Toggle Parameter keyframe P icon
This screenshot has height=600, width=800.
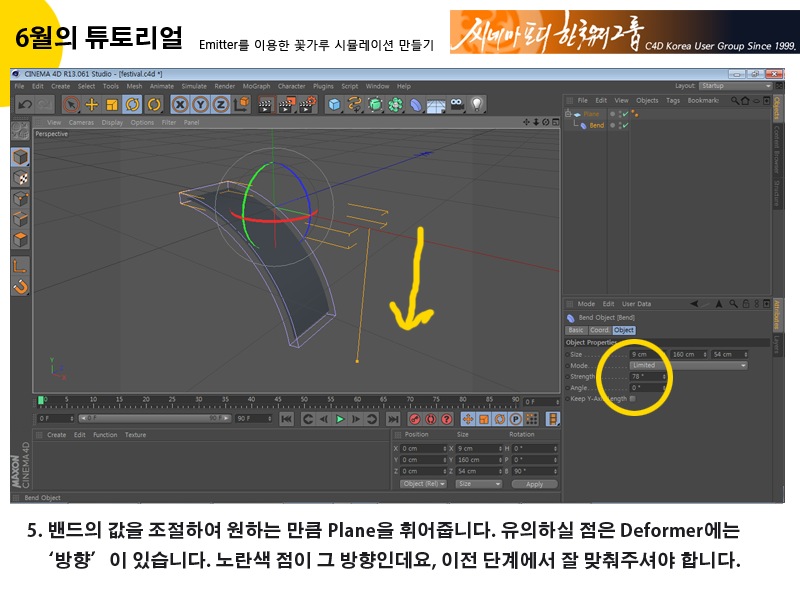tap(516, 419)
